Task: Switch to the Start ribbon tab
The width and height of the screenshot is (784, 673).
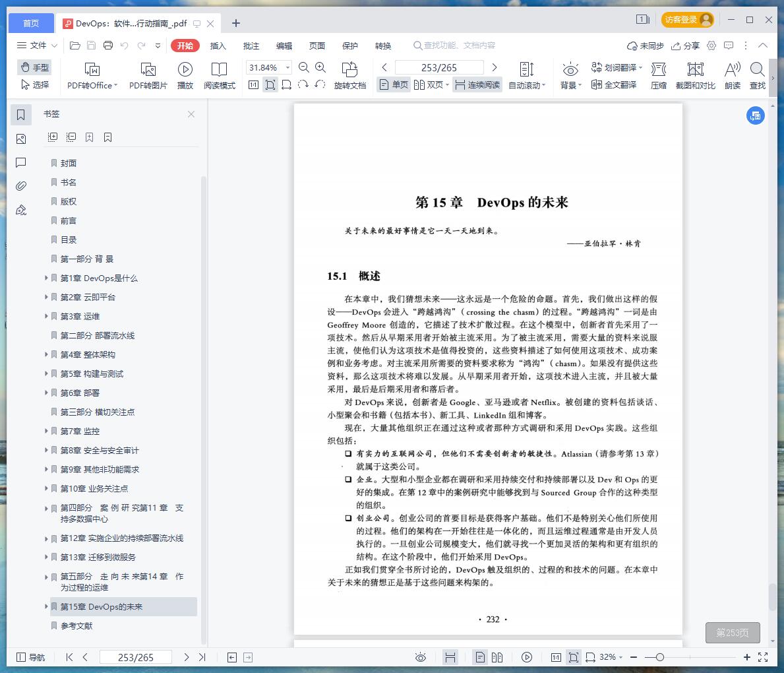Action: click(185, 46)
